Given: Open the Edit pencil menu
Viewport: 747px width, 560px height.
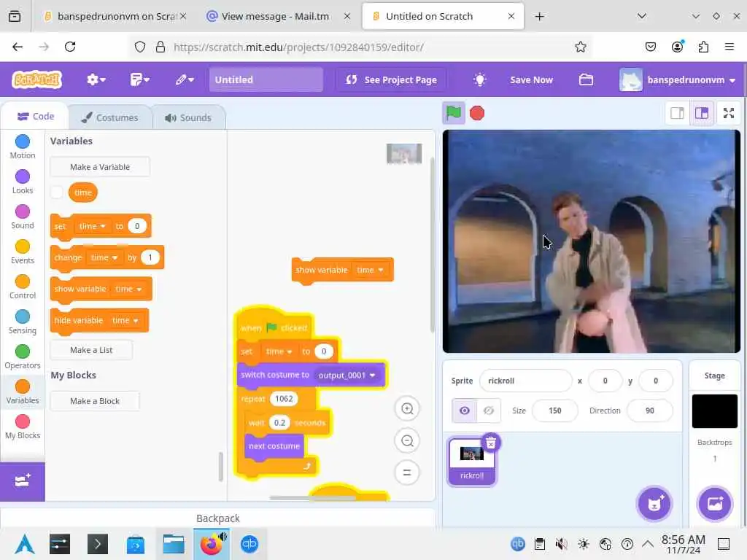Looking at the screenshot, I should tap(185, 79).
